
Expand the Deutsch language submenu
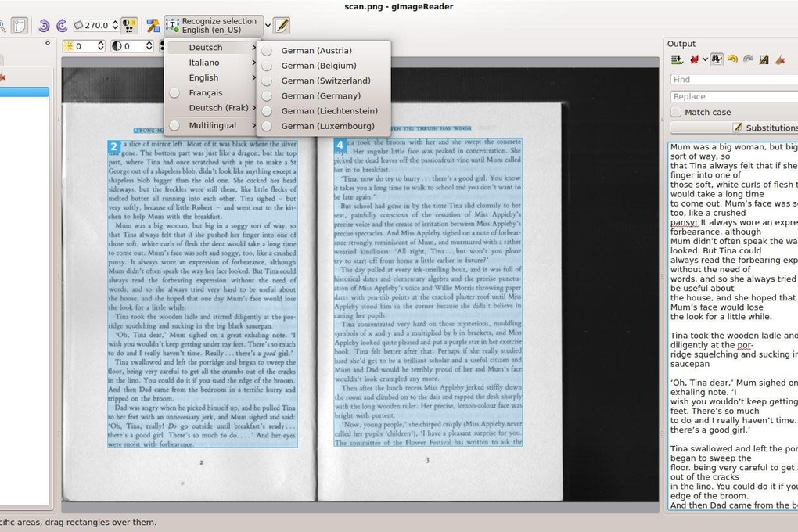[x=213, y=48]
